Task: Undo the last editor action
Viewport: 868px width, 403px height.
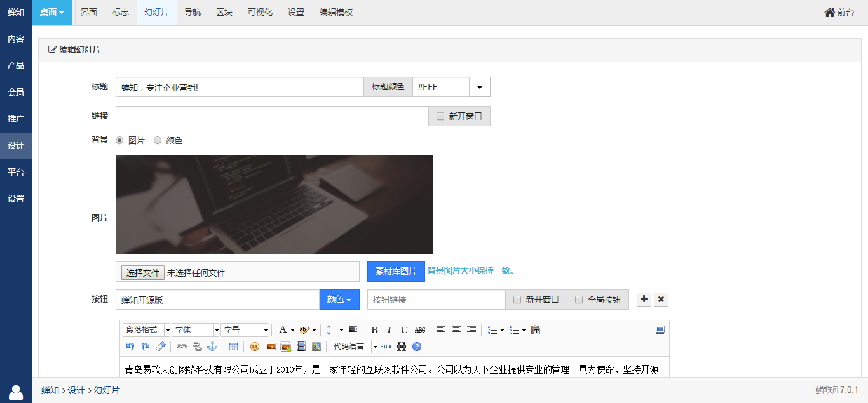Action: click(x=130, y=347)
